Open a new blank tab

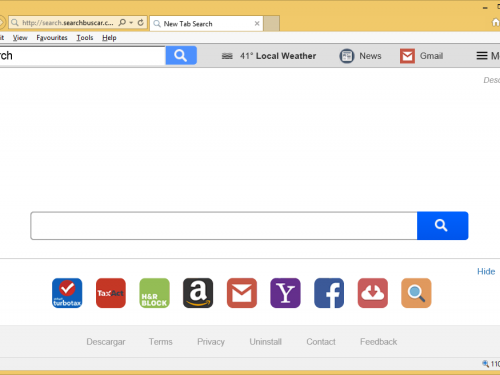tap(272, 24)
